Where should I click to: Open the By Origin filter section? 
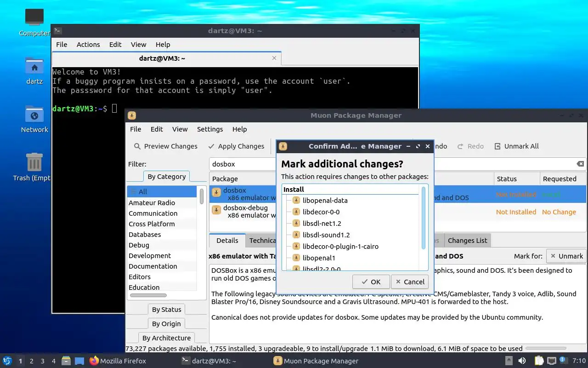coord(166,324)
